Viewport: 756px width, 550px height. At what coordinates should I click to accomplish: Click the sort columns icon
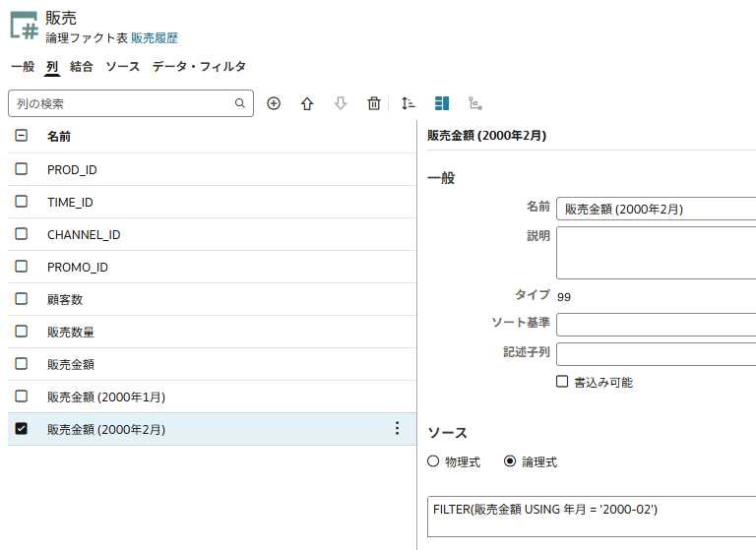(408, 103)
